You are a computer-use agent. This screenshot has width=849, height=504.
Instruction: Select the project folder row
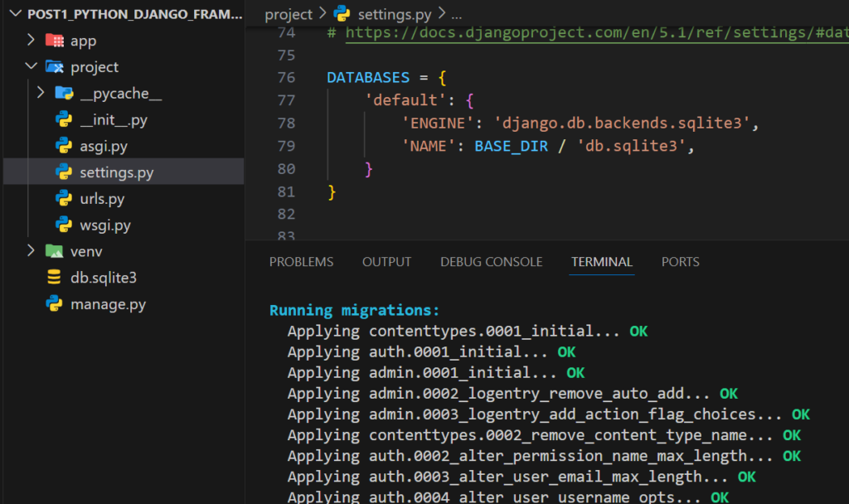124,66
